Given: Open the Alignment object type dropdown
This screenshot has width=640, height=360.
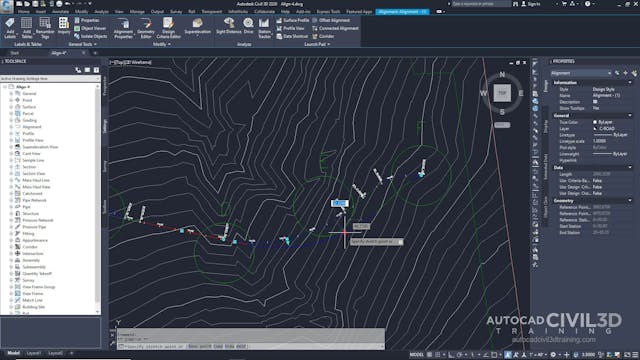Looking at the screenshot, I should click(x=581, y=73).
